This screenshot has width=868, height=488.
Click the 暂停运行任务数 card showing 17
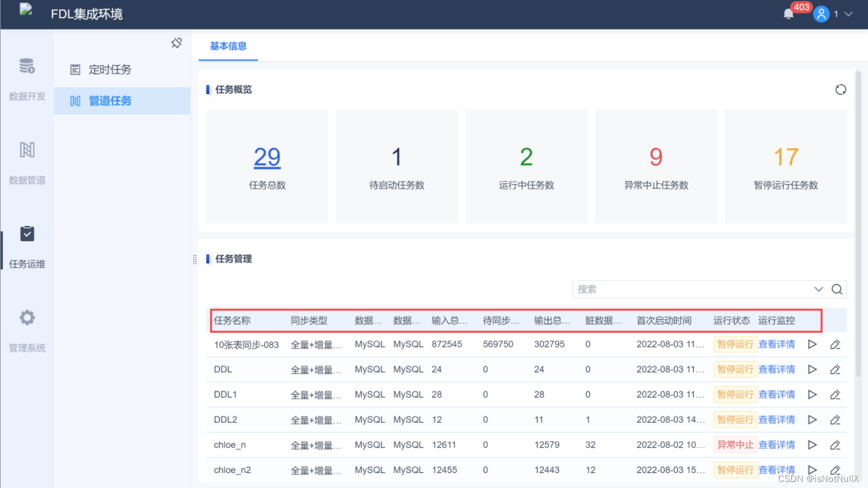coord(786,166)
